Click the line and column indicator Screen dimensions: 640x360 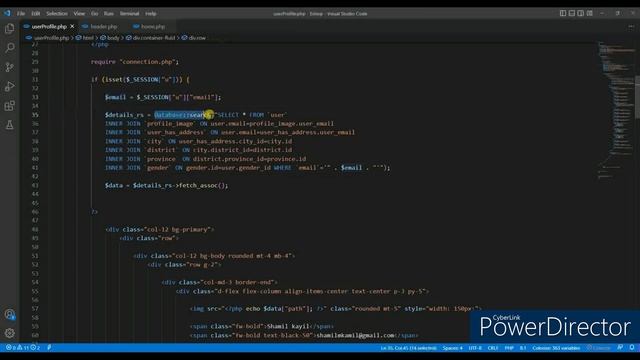pyautogui.click(x=409, y=348)
